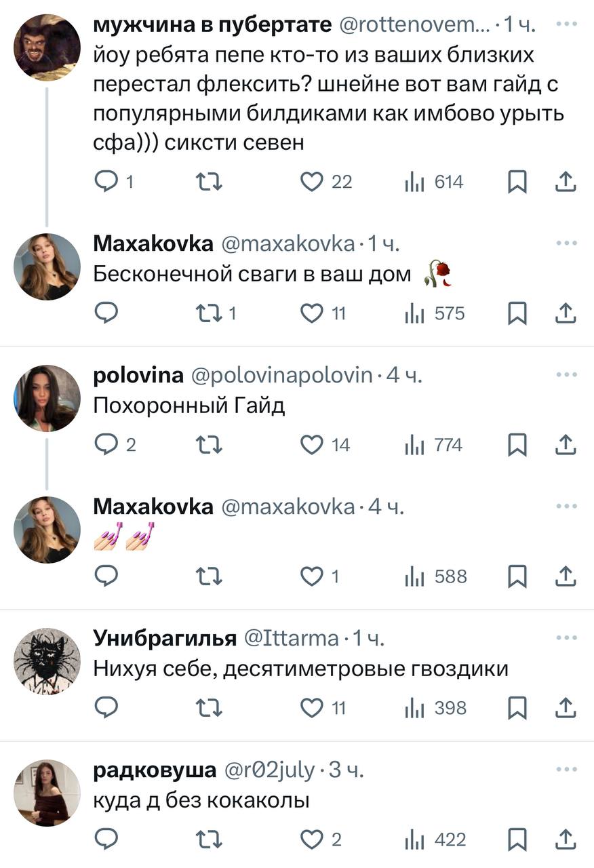Bookmark Maxakovka's nail emoji reply
The height and width of the screenshot is (868, 594).
click(x=517, y=576)
